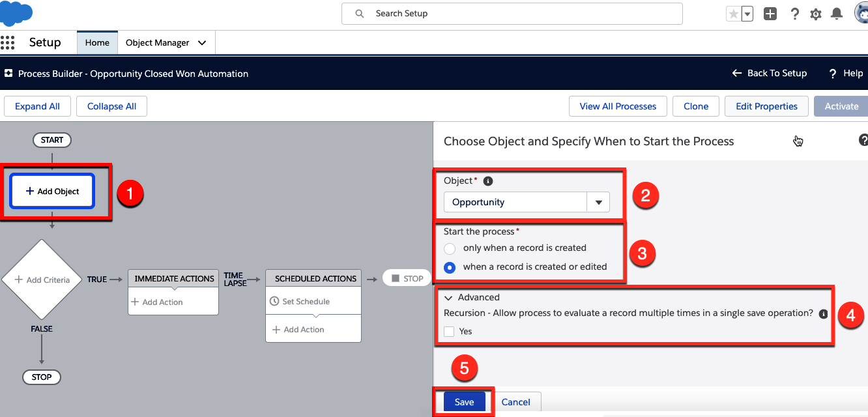868x417 pixels.
Task: Click the STOP node after scheduled actions
Action: tap(407, 278)
